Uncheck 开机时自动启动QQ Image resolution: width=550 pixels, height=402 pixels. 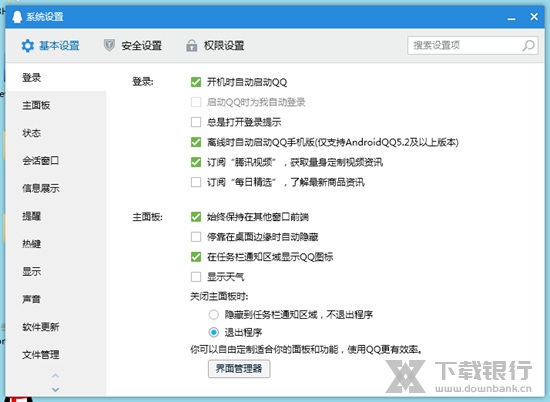196,82
